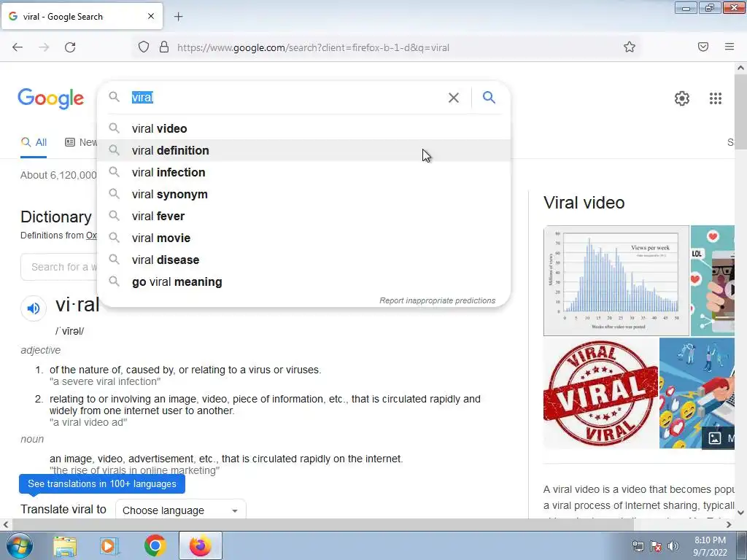Submit search using the blue magnifier

(489, 98)
